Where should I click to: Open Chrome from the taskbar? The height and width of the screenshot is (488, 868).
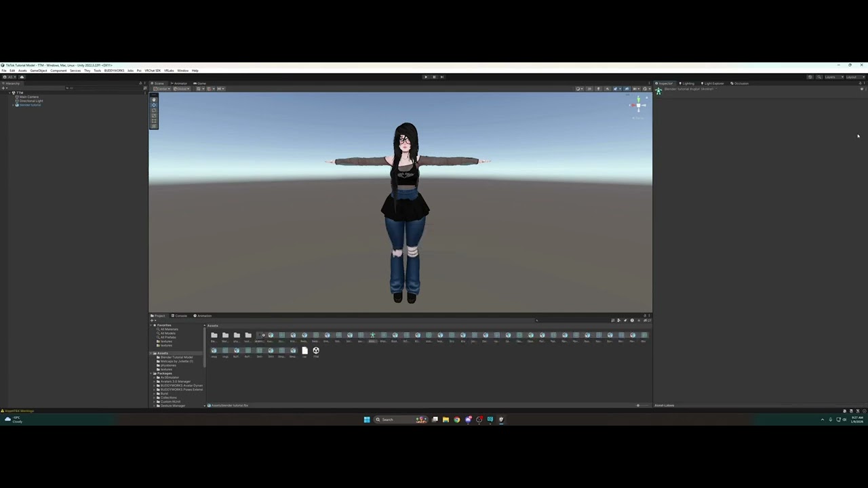(x=457, y=420)
